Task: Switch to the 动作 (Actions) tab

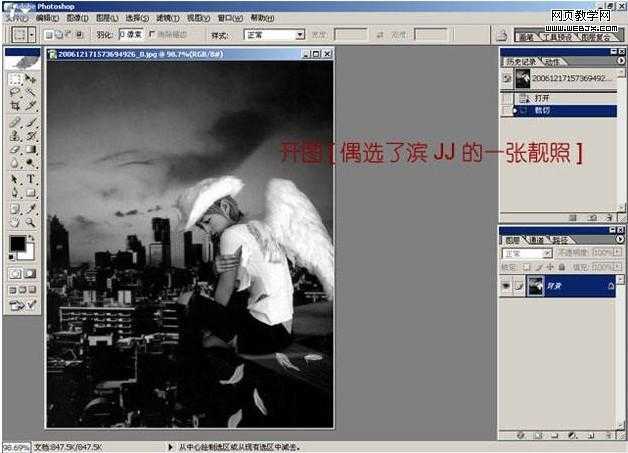Action: coord(552,62)
